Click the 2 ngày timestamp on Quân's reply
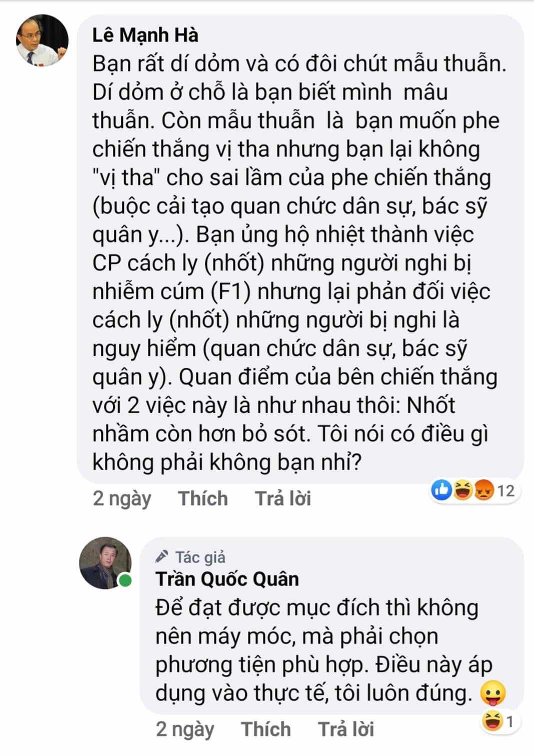The image size is (534, 756). click(x=184, y=730)
